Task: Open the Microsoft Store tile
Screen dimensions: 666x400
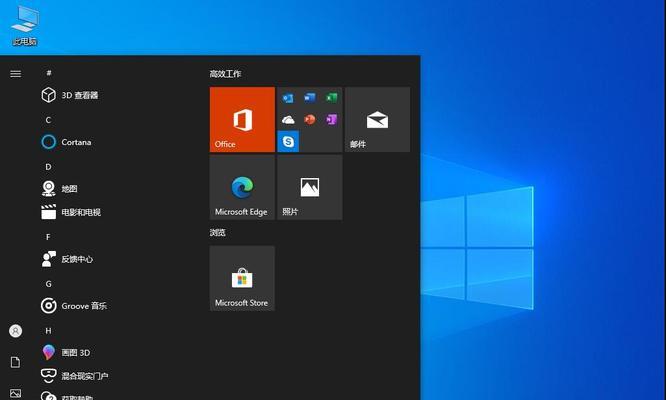Action: (x=242, y=278)
